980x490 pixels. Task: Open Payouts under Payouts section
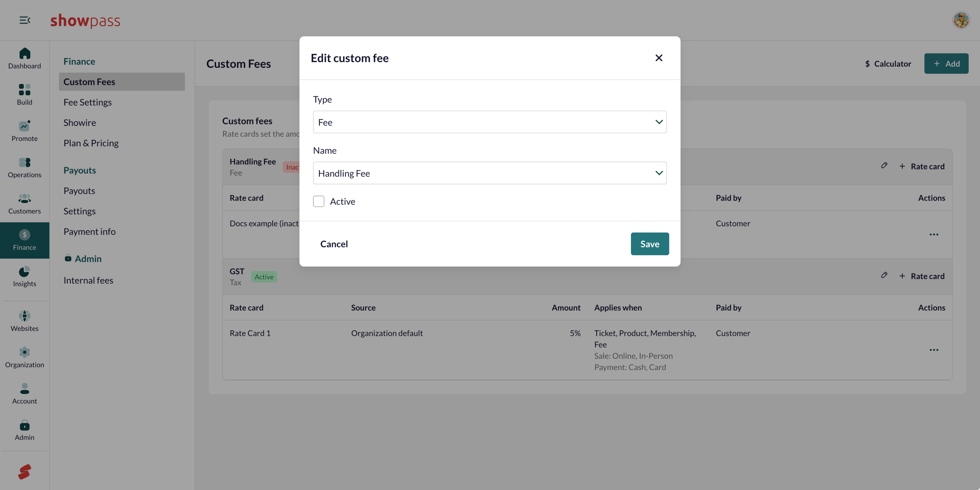(79, 191)
